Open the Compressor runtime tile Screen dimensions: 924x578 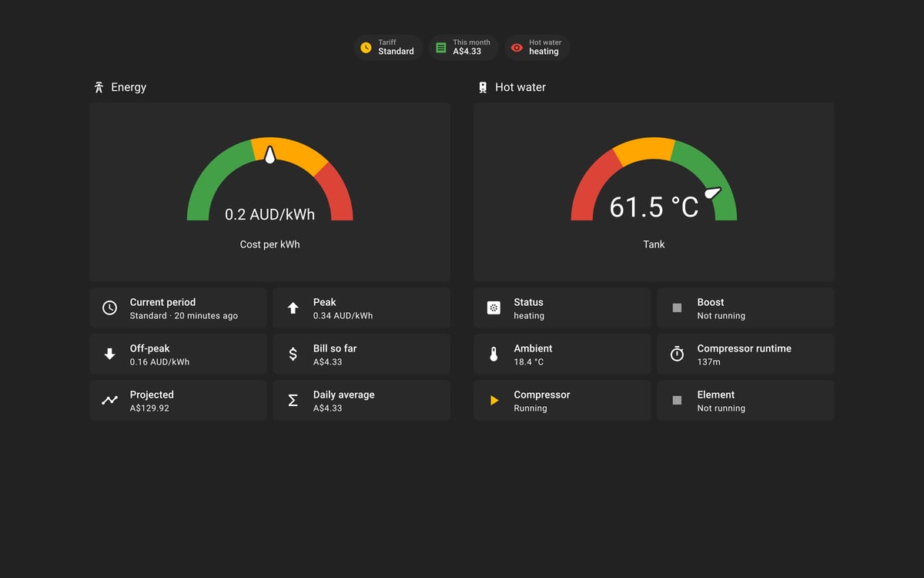pyautogui.click(x=745, y=355)
